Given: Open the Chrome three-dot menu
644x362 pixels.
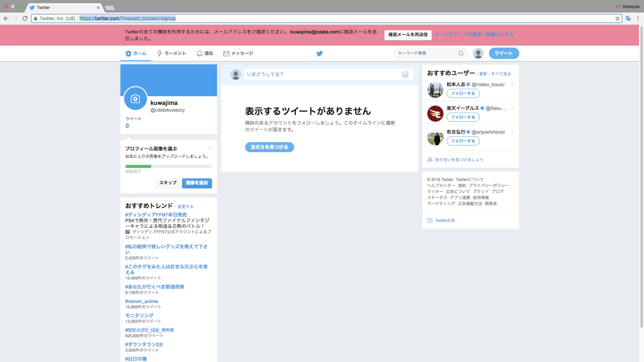Looking at the screenshot, I should point(638,18).
